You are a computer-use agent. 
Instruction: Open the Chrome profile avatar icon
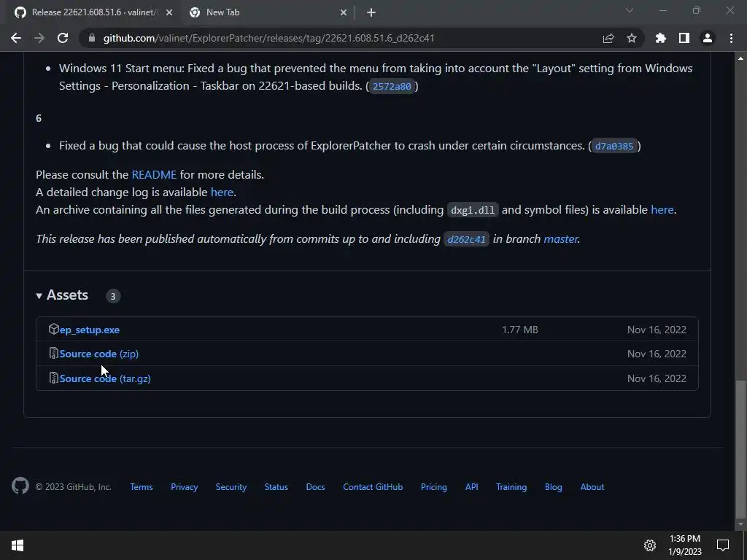(x=707, y=38)
